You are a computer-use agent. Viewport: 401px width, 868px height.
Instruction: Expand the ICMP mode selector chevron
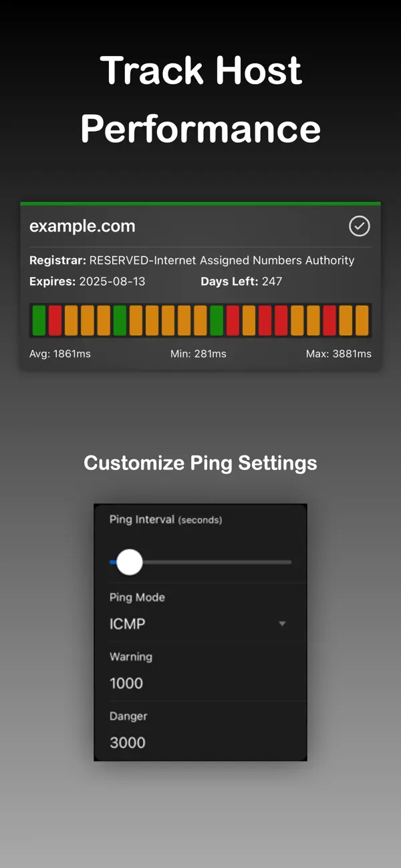pyautogui.click(x=281, y=624)
